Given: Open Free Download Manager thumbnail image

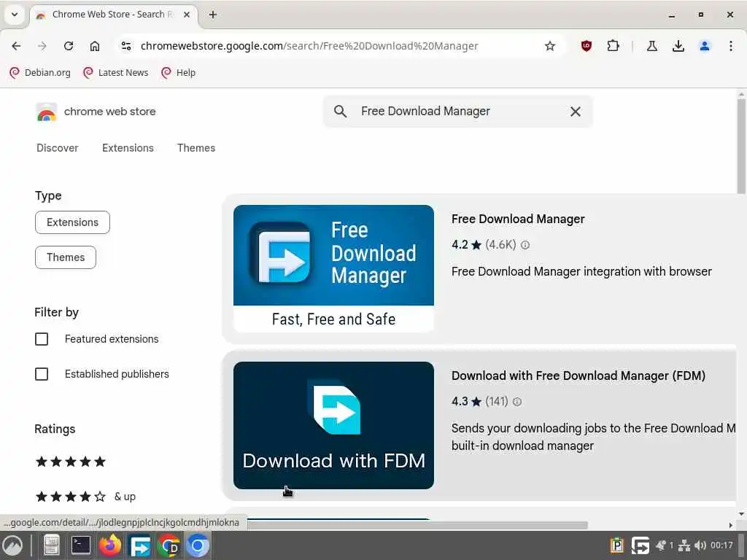Looking at the screenshot, I should (333, 268).
